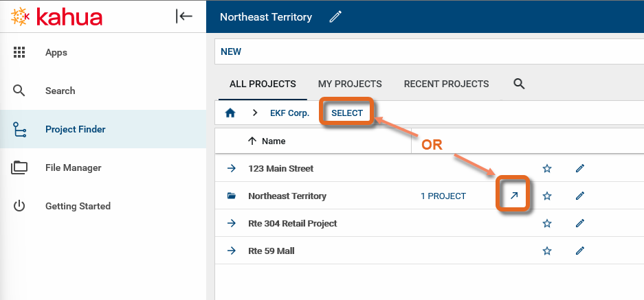Edit the Northeast Territory title pencil
The height and width of the screenshot is (300, 644).
tap(335, 16)
